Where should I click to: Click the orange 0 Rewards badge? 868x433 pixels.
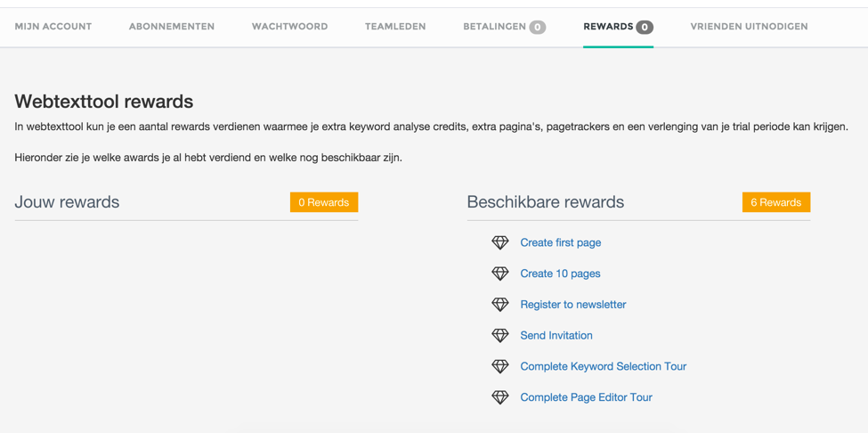pos(323,202)
